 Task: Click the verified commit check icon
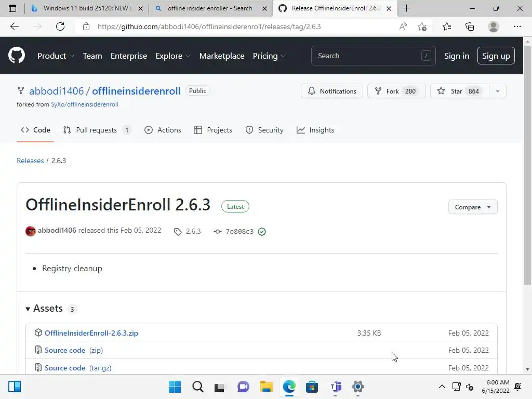click(262, 232)
